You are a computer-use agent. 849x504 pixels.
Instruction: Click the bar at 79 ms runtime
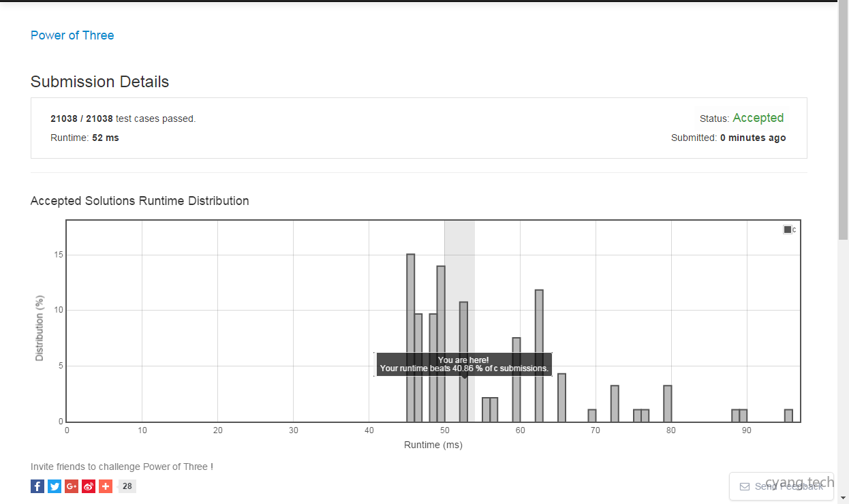(x=668, y=404)
